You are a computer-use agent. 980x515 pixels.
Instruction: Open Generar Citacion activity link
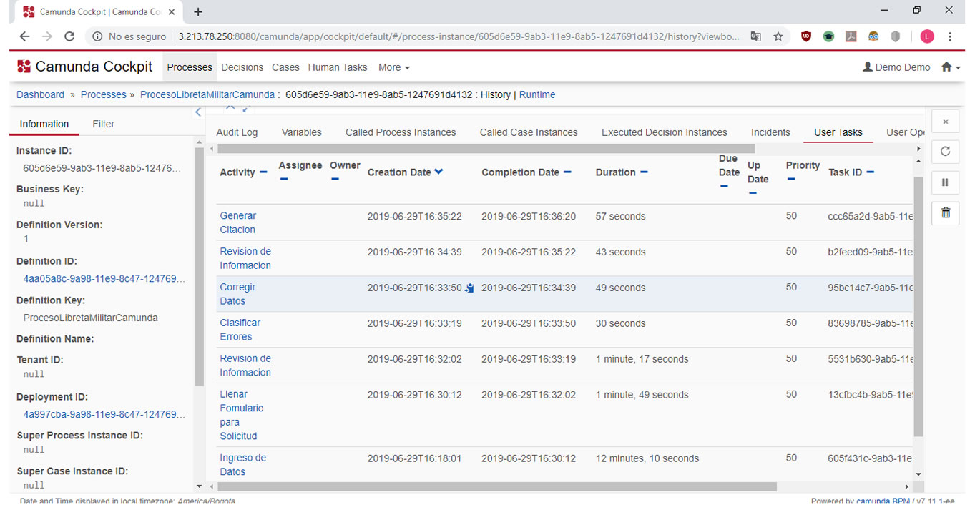point(237,222)
